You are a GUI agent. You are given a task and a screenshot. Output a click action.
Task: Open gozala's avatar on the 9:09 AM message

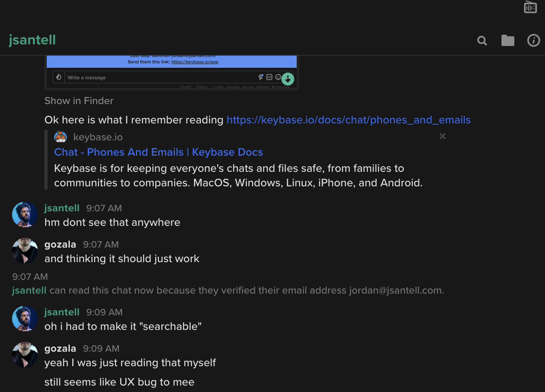click(x=25, y=355)
